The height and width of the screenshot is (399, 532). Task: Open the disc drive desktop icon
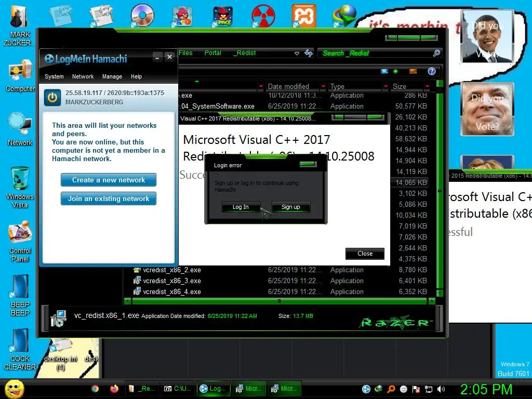pos(142,15)
